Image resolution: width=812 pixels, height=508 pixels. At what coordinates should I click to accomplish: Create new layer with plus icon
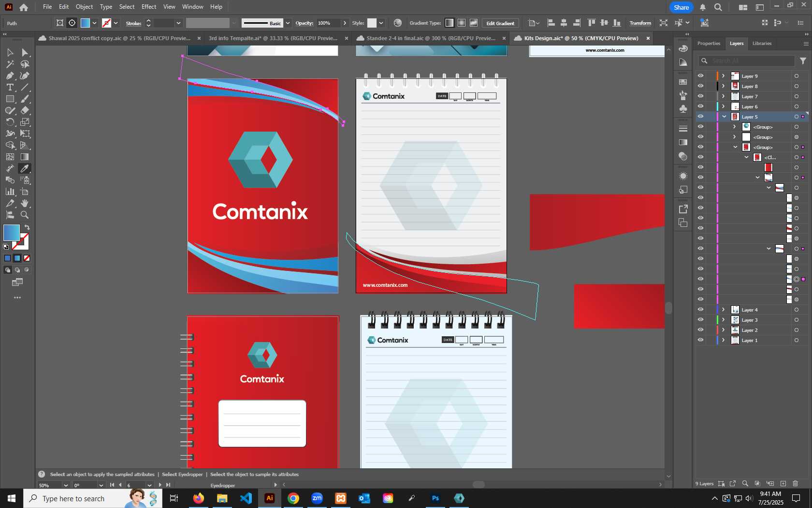(x=783, y=483)
